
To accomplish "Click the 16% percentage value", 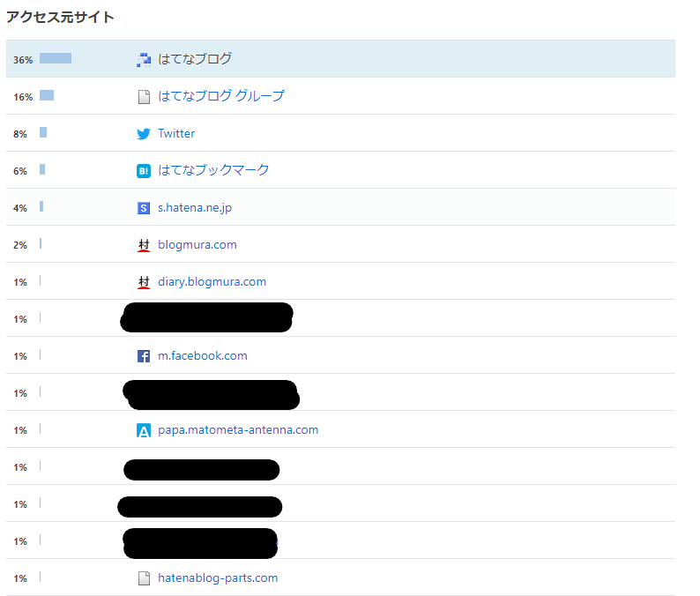I will pyautogui.click(x=23, y=97).
